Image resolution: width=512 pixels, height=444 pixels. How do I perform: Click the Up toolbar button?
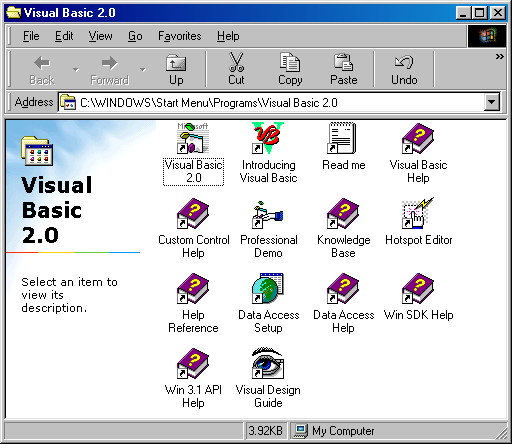pyautogui.click(x=176, y=69)
